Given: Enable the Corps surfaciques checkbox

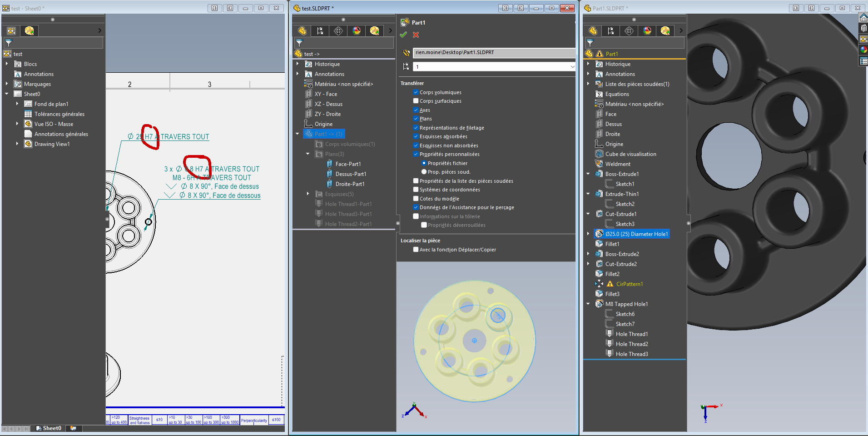Looking at the screenshot, I should tap(416, 101).
